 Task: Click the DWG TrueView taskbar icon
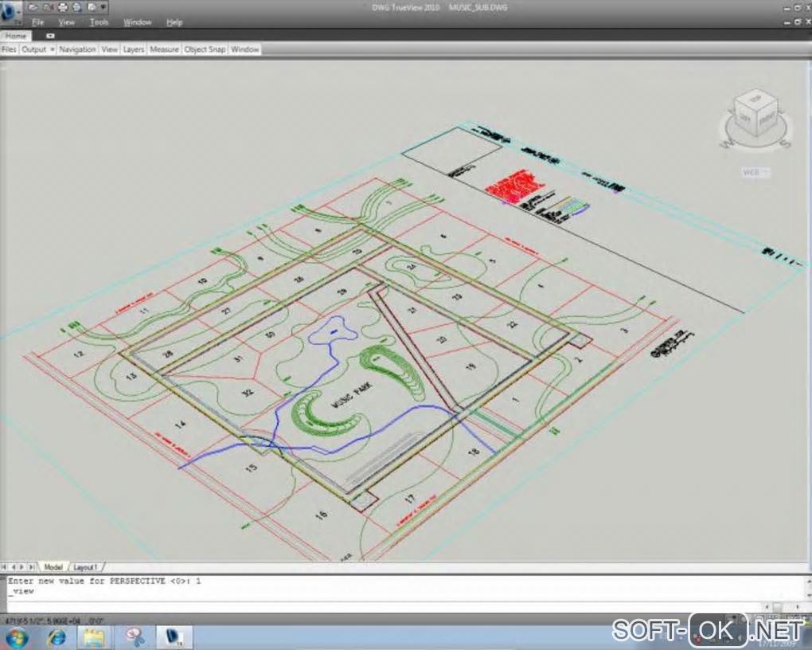tap(173, 636)
